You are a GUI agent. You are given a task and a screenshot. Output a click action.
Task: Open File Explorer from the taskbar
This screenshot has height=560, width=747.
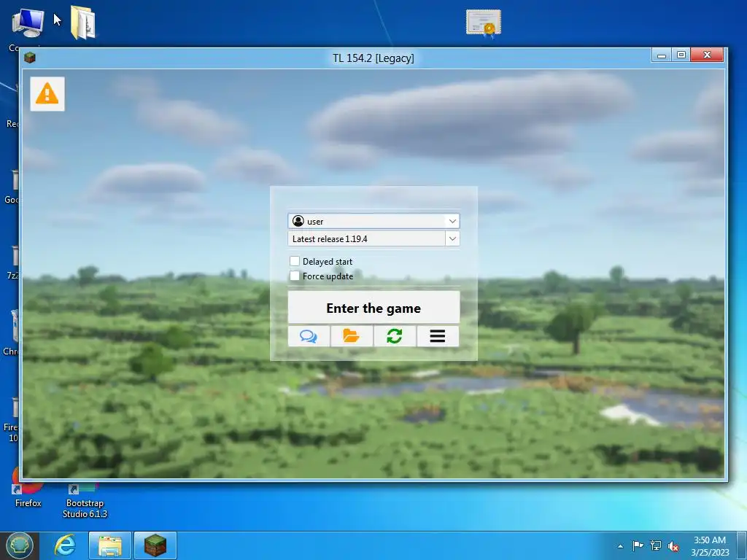109,545
